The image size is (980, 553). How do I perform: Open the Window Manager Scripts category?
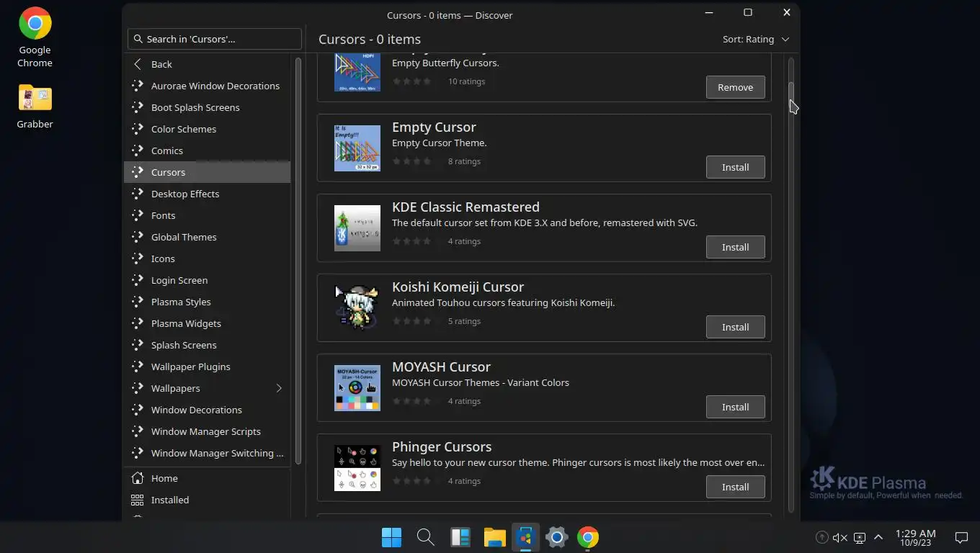[x=208, y=431]
